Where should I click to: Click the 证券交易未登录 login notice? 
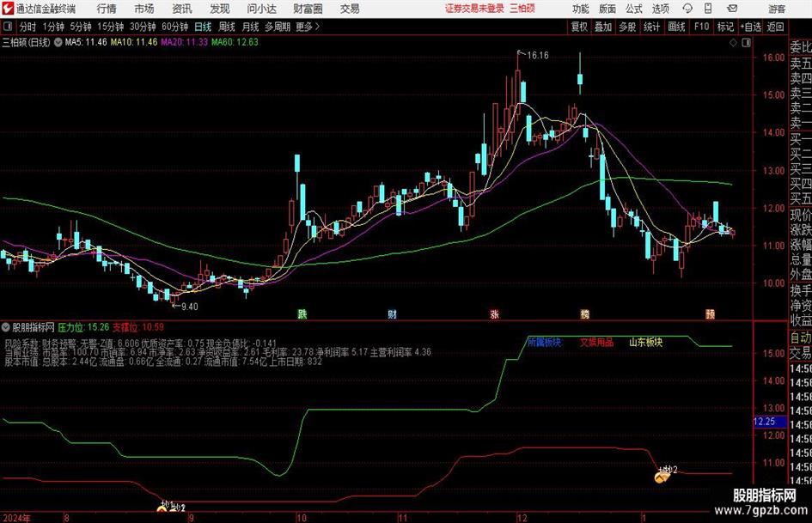pos(474,9)
